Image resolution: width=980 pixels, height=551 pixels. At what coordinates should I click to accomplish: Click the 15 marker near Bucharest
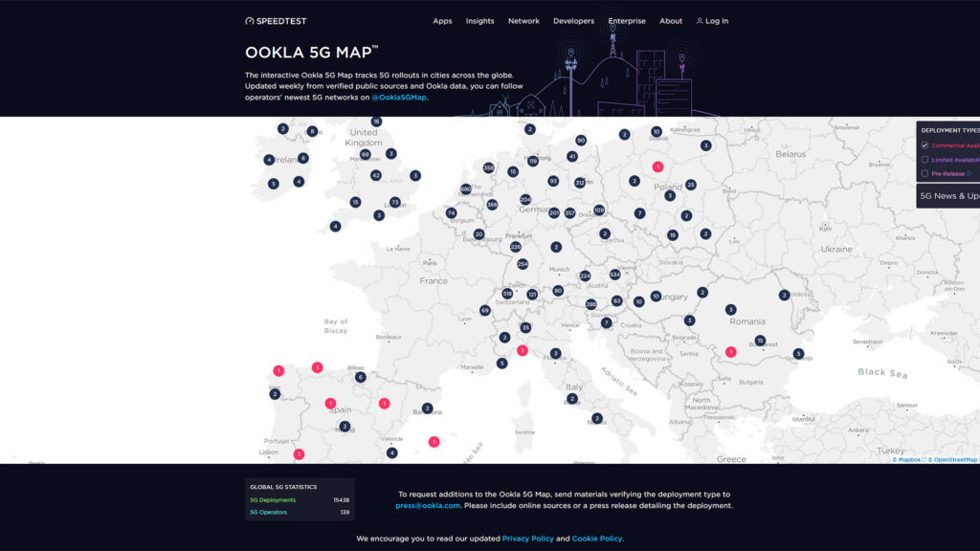(x=760, y=341)
